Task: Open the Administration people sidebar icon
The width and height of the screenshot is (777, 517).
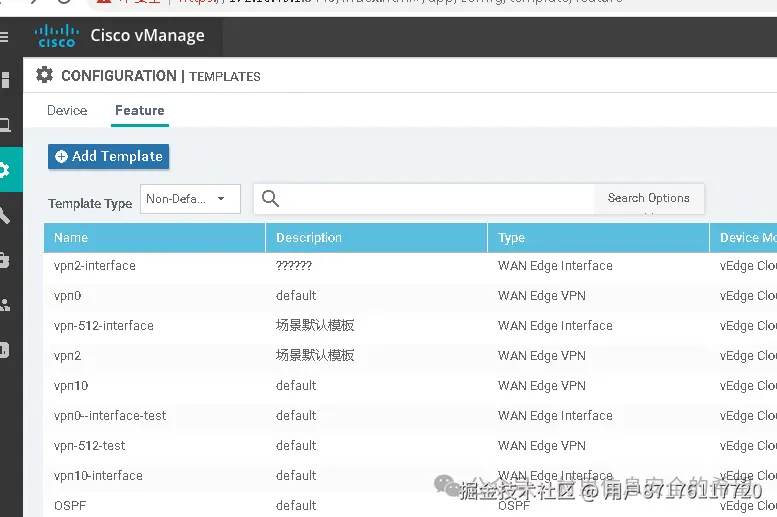Action: [x=5, y=305]
